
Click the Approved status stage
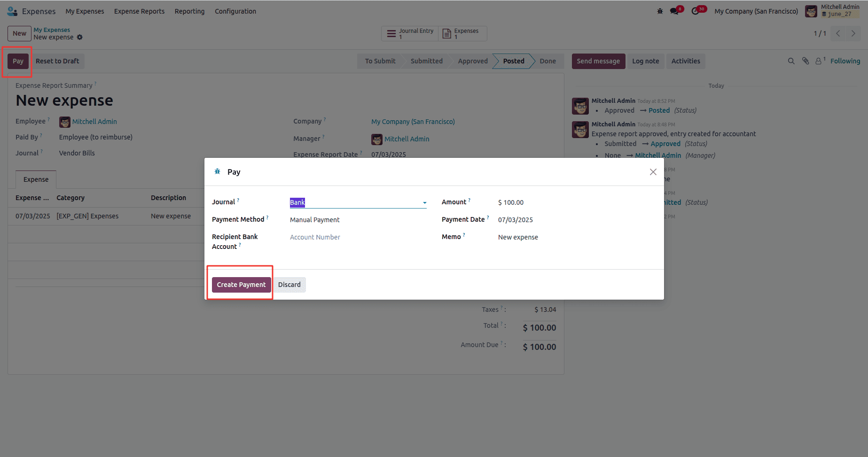[473, 61]
